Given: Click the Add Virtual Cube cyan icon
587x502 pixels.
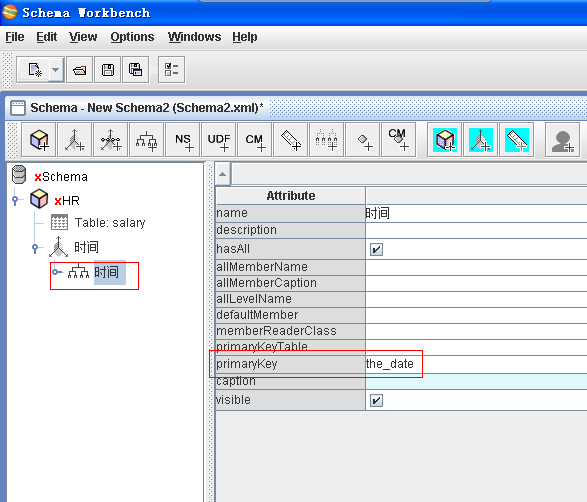Looking at the screenshot, I should (x=444, y=140).
